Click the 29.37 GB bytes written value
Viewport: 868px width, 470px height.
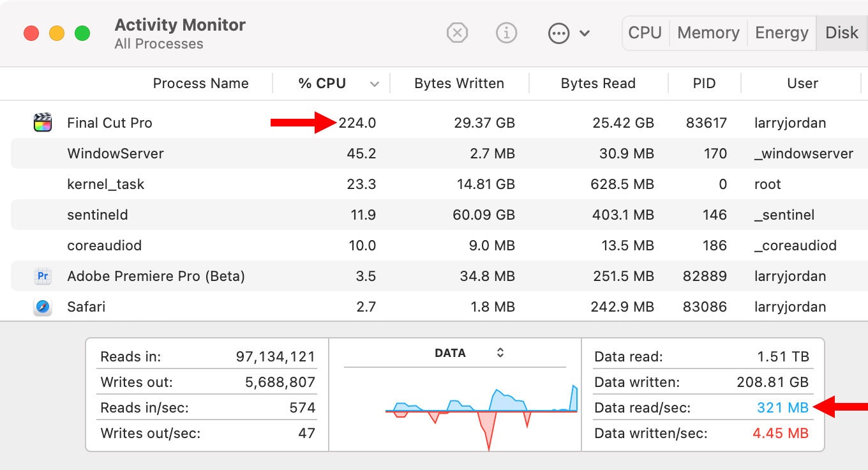coord(483,123)
